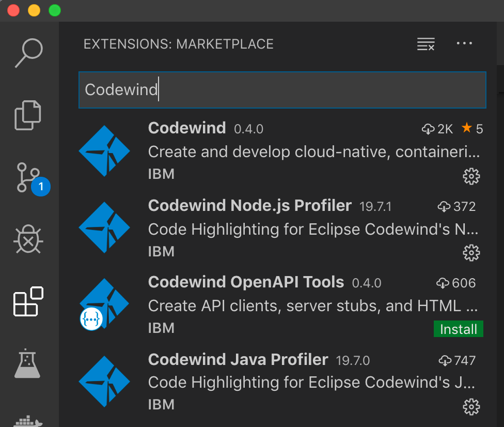Open the Debug view with bug icon
Viewport: 504px width, 427px height.
[28, 239]
